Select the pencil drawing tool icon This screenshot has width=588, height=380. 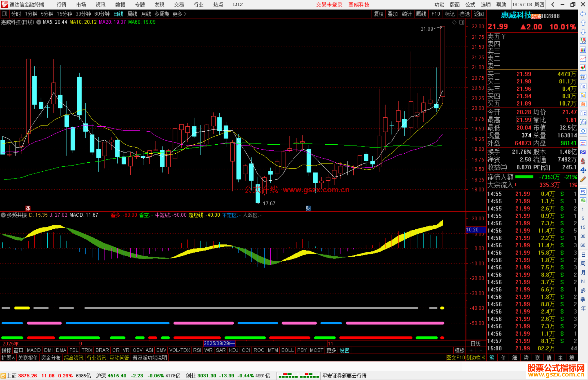point(583,179)
